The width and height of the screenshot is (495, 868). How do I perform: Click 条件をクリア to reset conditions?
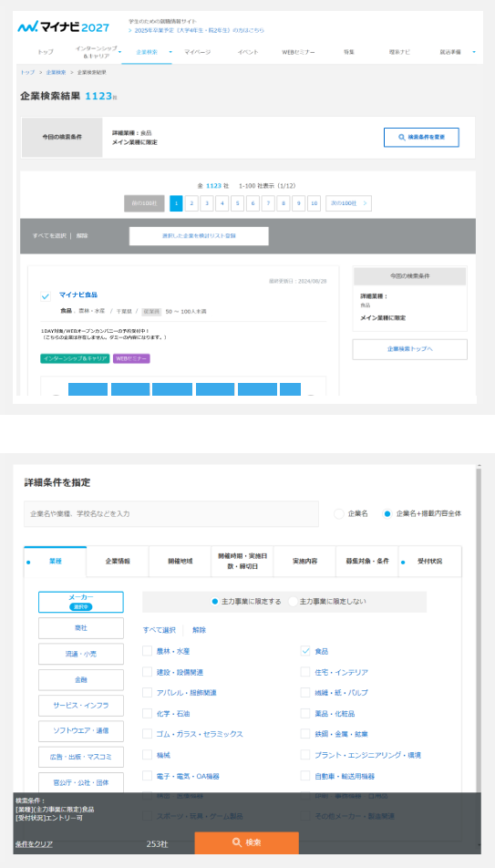coord(34,844)
